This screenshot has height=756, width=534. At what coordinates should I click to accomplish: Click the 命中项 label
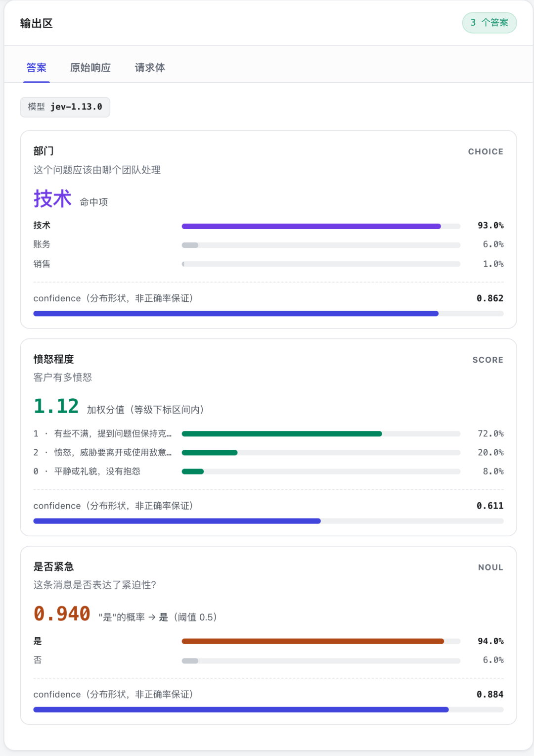(x=94, y=202)
